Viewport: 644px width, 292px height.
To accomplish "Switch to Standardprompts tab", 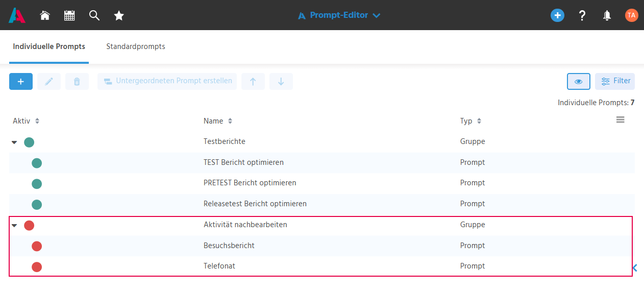I will [x=136, y=46].
